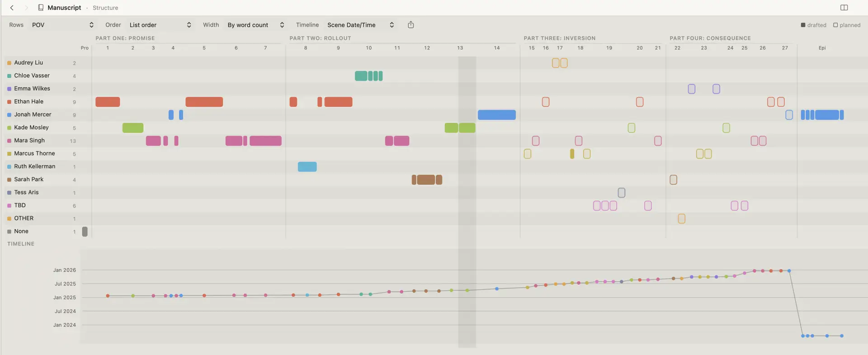
Task: Click the TBD row color swatch
Action: tap(9, 206)
